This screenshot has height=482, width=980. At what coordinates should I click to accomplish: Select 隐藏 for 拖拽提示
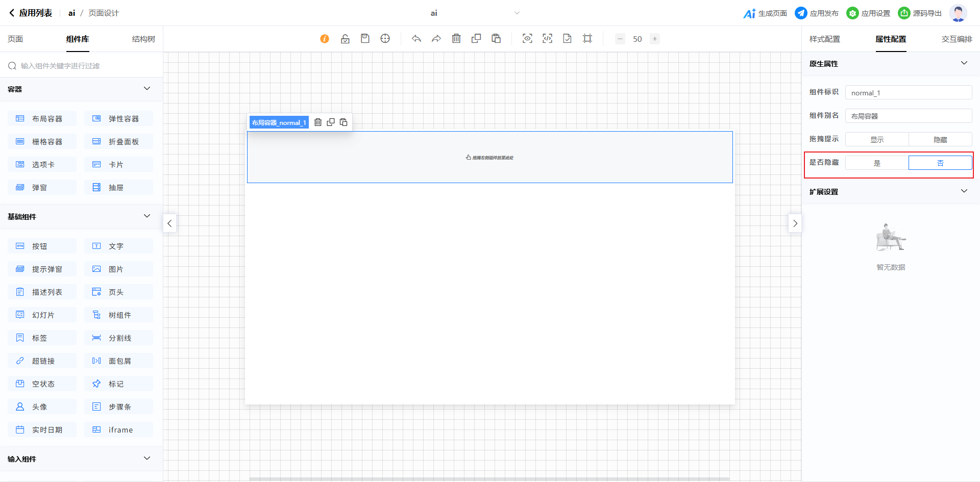pyautogui.click(x=940, y=140)
